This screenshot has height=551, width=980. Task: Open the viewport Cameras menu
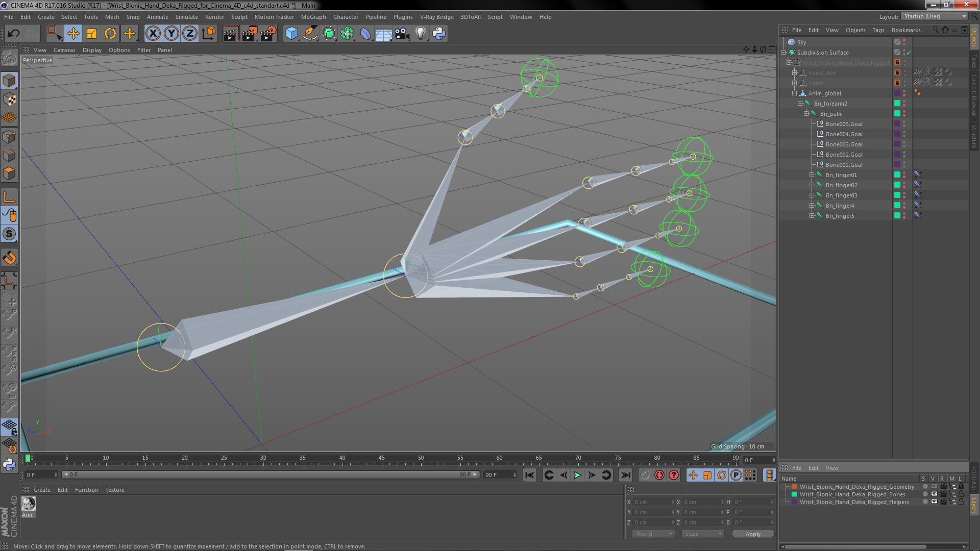pos(64,50)
